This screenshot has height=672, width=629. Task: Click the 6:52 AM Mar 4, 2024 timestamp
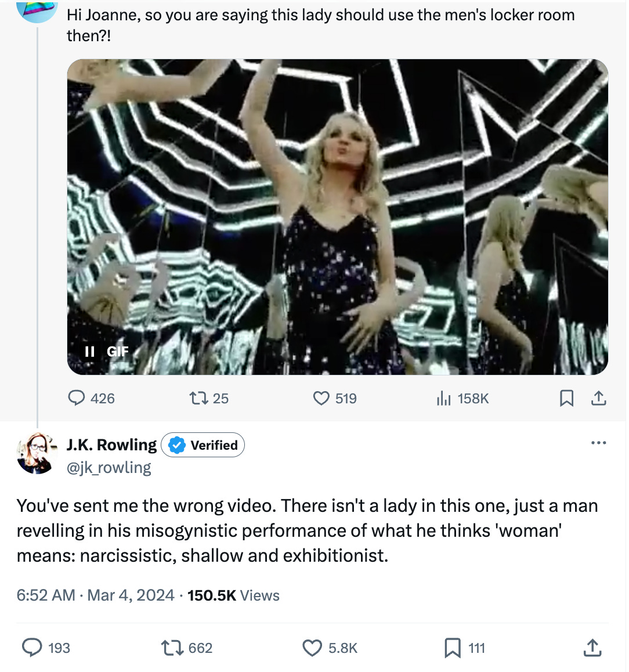pyautogui.click(x=96, y=595)
